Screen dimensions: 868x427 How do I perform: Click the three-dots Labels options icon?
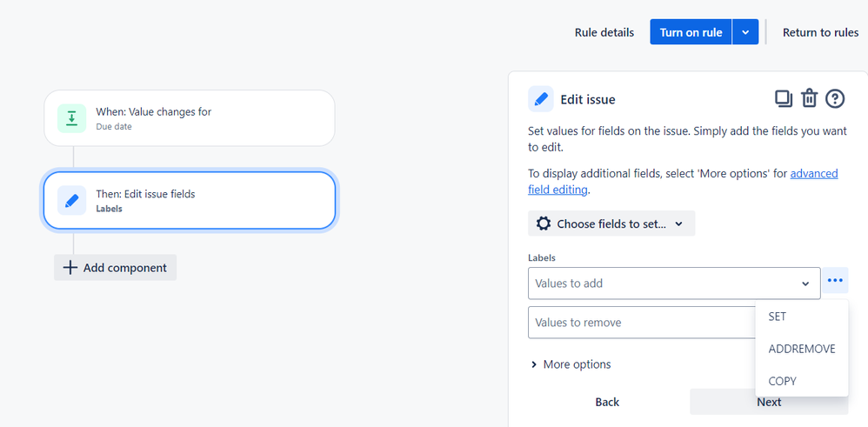(x=835, y=280)
